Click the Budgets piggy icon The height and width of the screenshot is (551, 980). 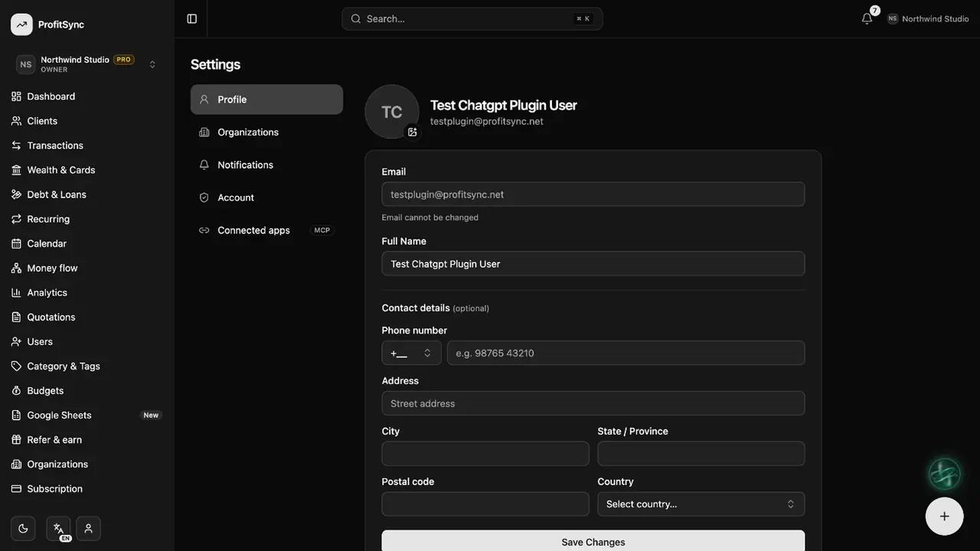click(x=16, y=390)
